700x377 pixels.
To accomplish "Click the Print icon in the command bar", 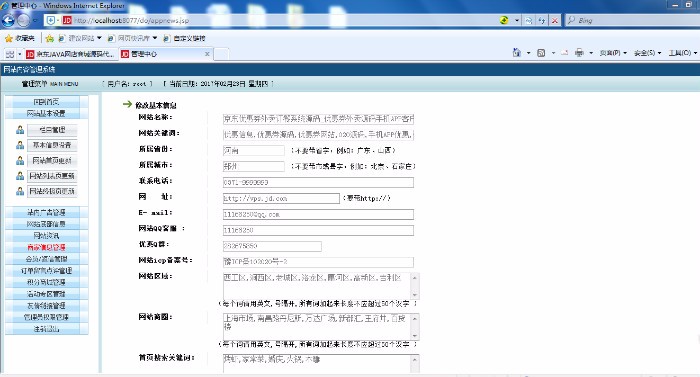I will pos(579,53).
